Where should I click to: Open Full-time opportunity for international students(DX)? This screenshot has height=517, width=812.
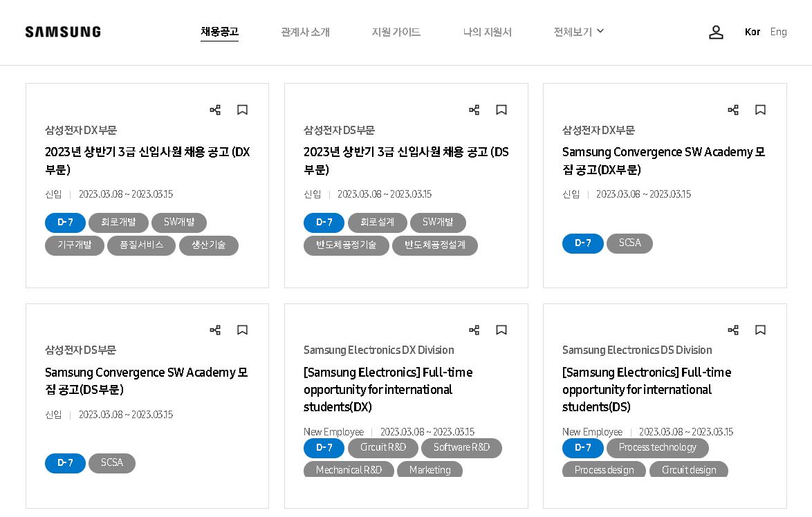(x=388, y=389)
